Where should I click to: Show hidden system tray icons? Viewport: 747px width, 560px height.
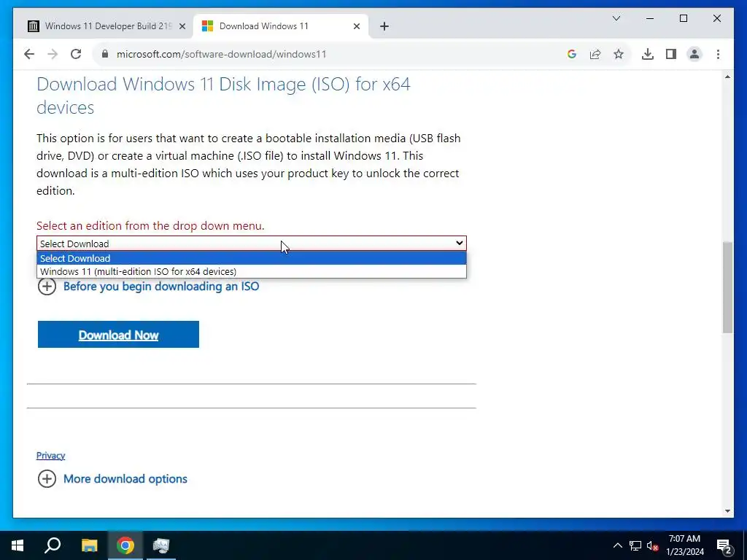617,545
